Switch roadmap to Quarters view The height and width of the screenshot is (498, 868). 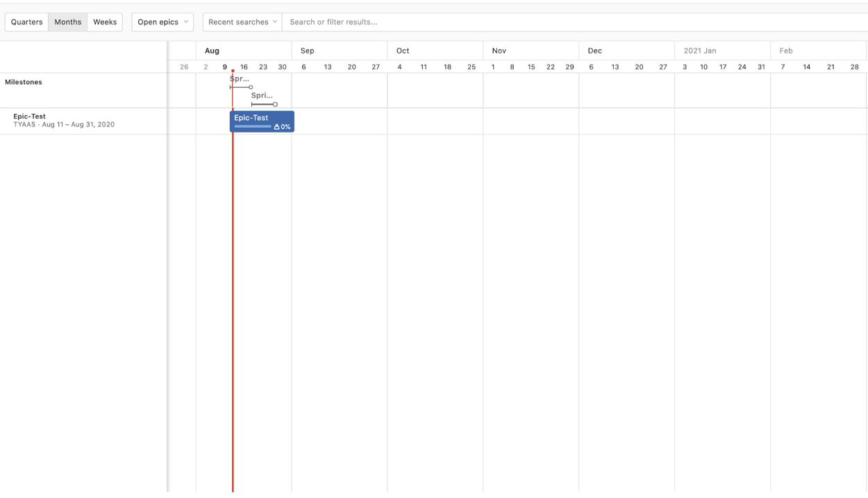(x=26, y=22)
